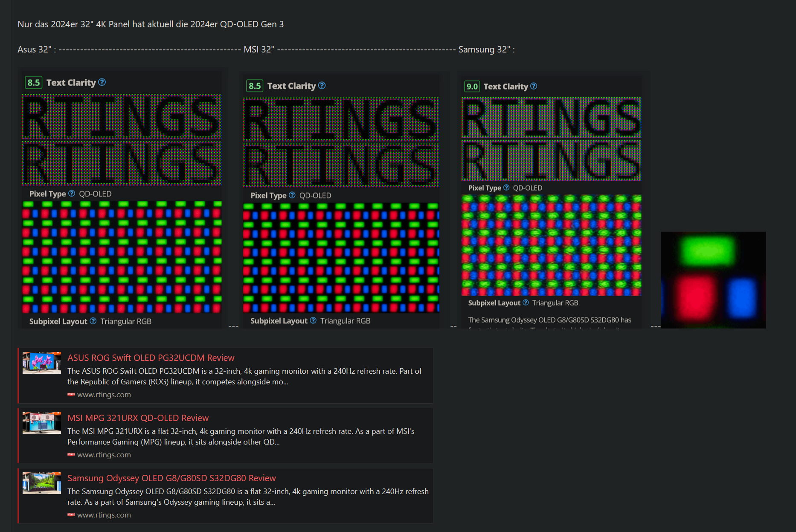Open Subpixel Layout help for Asus panel
Viewport: 796px width, 532px height.
93,321
